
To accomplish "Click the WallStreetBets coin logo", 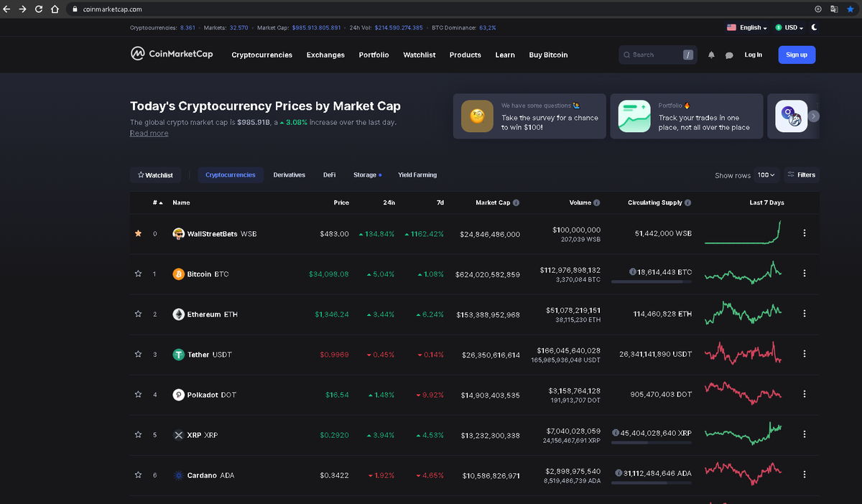I will click(179, 234).
